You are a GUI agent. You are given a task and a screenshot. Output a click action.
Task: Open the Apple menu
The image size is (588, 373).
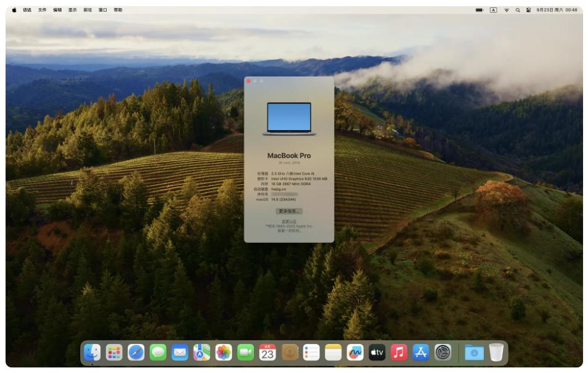14,10
